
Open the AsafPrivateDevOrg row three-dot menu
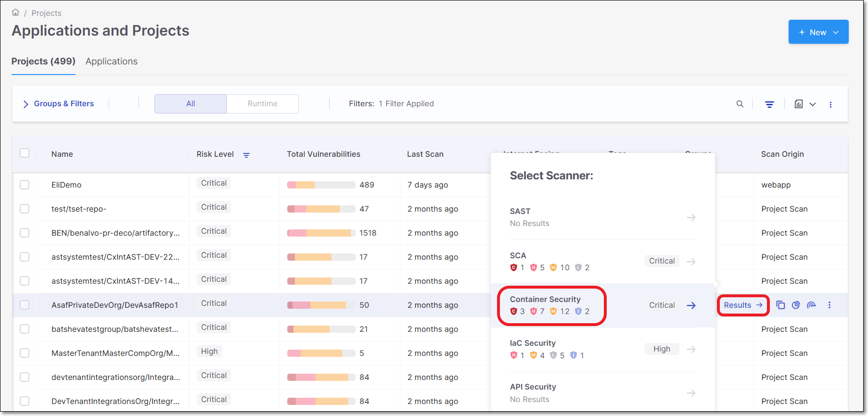point(830,305)
